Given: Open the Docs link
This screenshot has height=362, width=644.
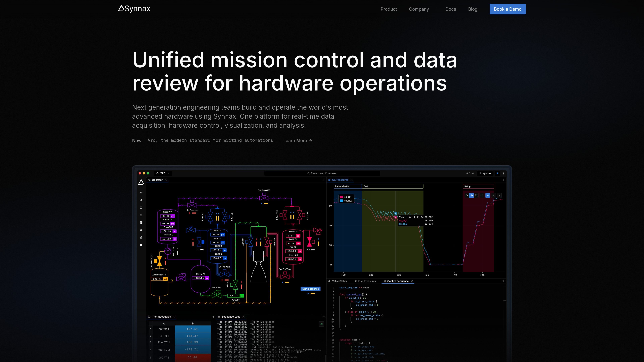Looking at the screenshot, I should (x=450, y=9).
